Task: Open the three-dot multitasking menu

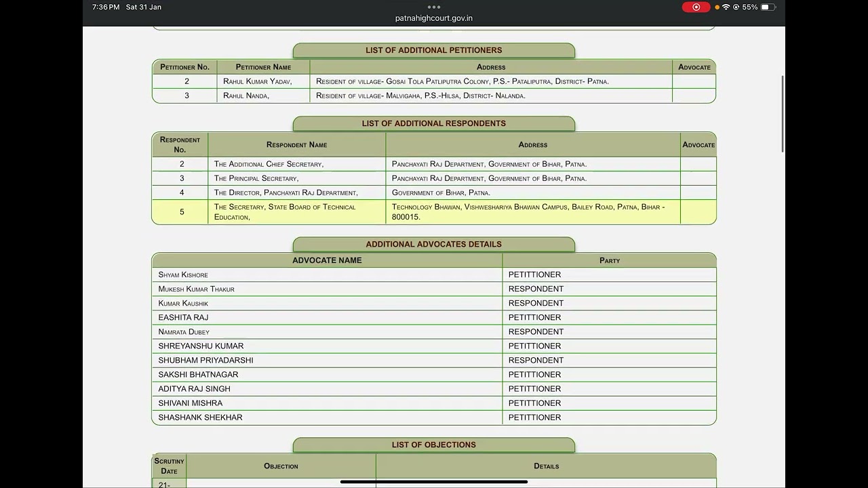Action: [434, 7]
